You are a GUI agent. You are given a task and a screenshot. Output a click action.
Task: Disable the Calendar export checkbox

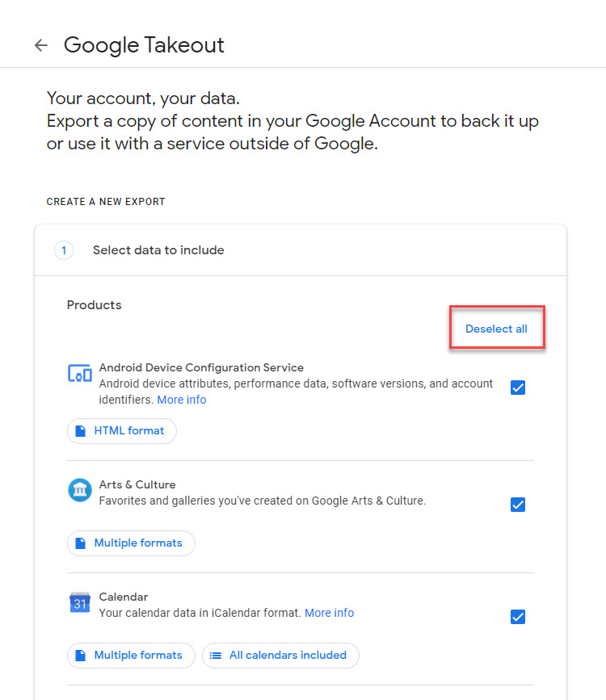pyautogui.click(x=518, y=616)
